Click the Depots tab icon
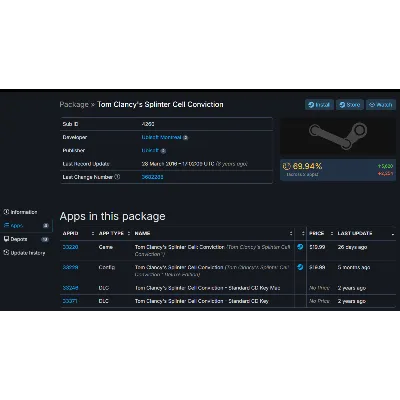400x400 pixels. 6,239
